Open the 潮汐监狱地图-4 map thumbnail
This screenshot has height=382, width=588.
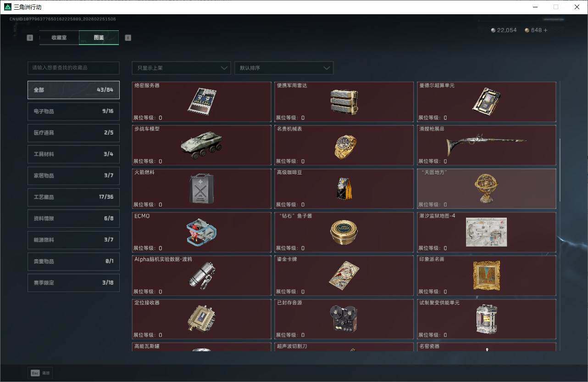point(486,232)
